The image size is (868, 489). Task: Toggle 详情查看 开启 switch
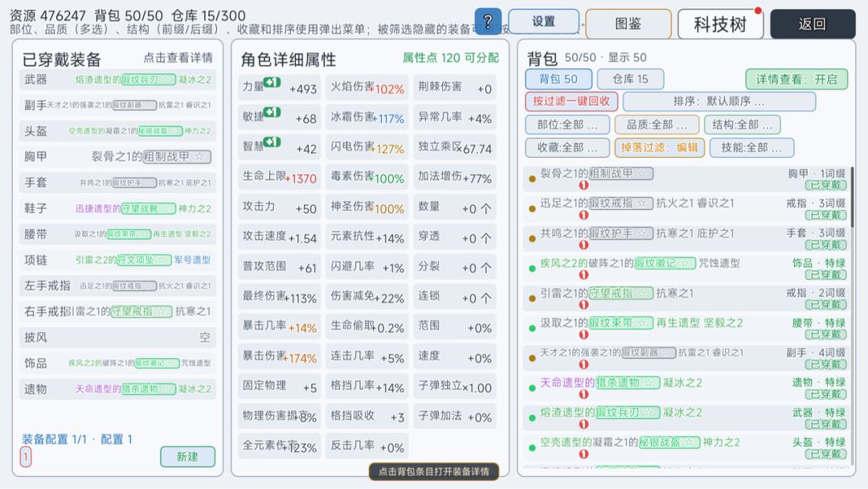point(796,79)
